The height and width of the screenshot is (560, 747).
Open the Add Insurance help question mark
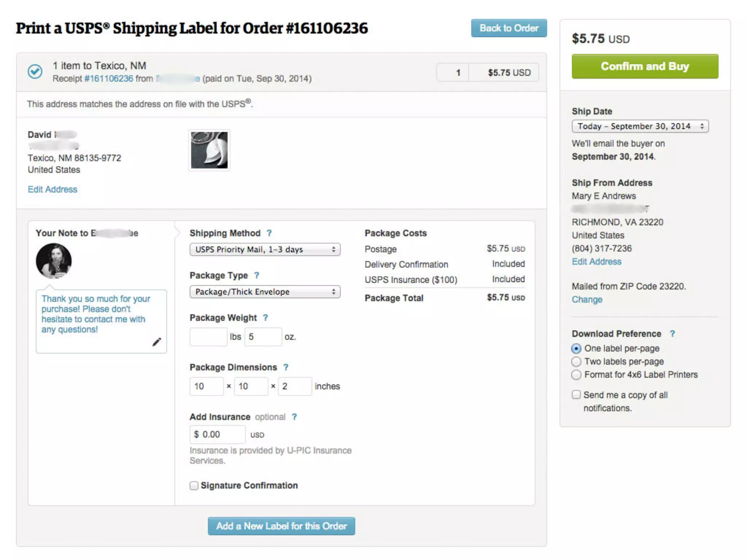[294, 417]
